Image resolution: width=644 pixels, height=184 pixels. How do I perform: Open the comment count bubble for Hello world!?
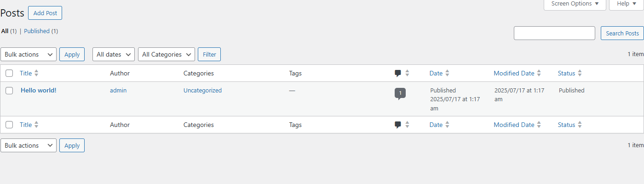400,93
